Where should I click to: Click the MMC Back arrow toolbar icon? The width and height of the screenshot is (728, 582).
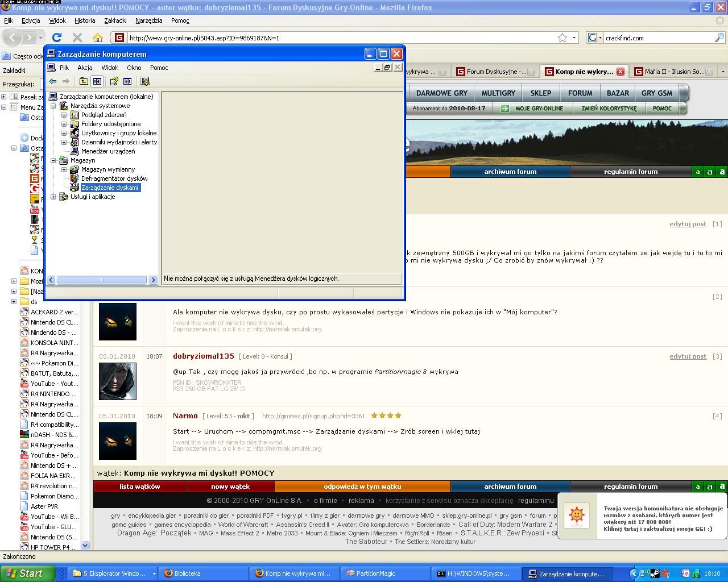(x=53, y=81)
